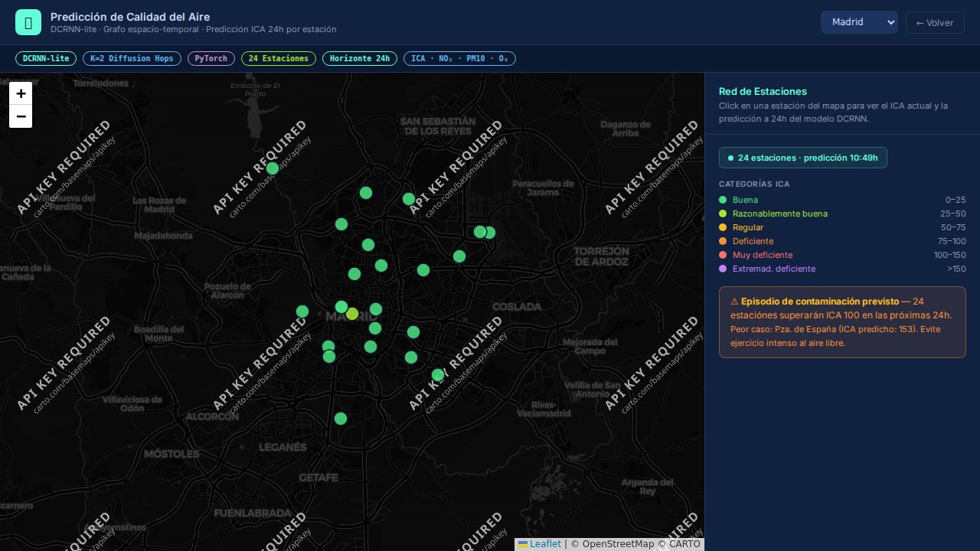Image resolution: width=980 pixels, height=551 pixels.
Task: Select the lime-green station marker near Madrid center
Action: [352, 314]
